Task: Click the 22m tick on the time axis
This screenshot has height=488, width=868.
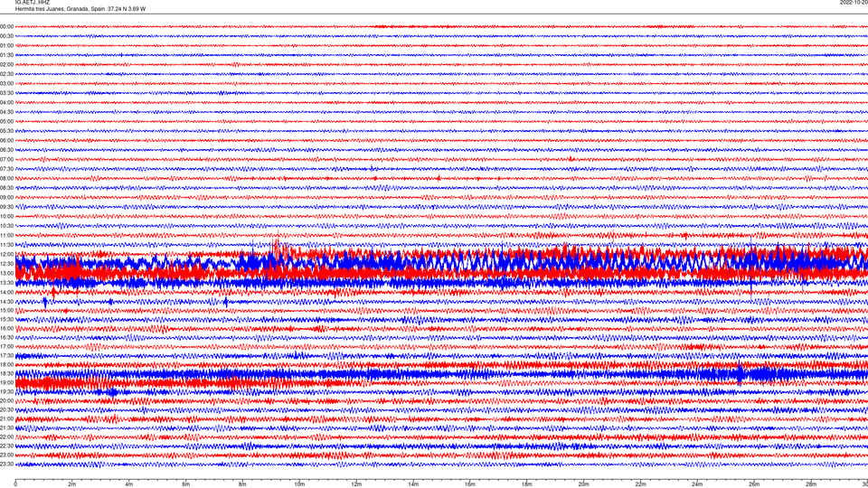Action: pos(640,484)
